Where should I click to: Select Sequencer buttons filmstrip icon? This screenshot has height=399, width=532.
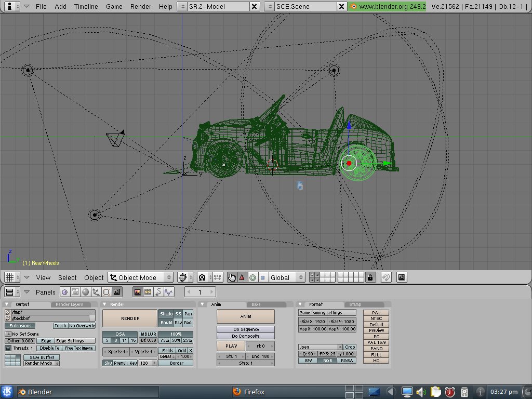[x=148, y=292]
